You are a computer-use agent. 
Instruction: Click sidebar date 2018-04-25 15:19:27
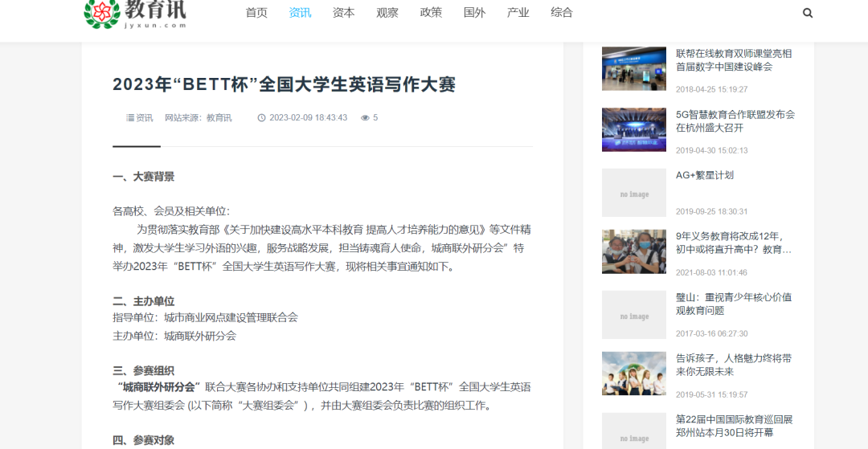point(711,89)
